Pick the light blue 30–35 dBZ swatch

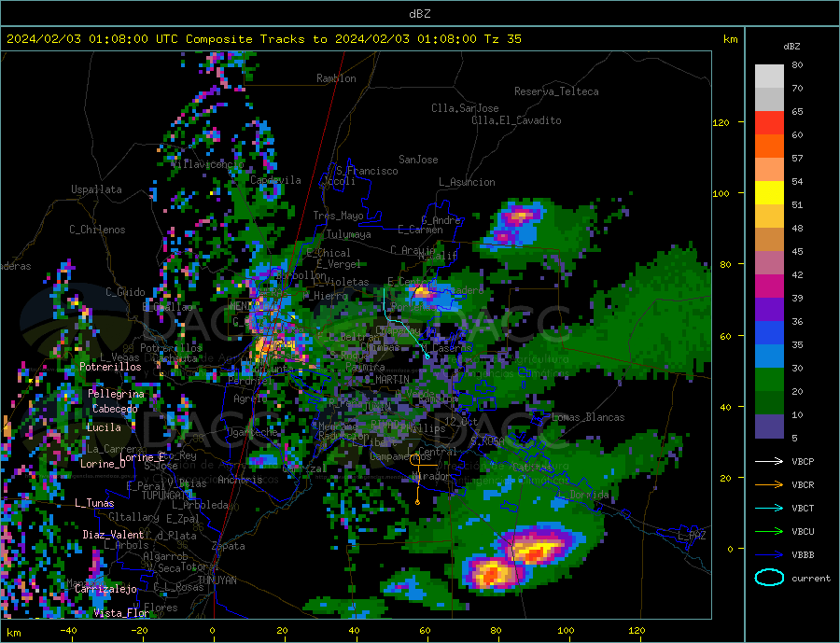pos(769,356)
